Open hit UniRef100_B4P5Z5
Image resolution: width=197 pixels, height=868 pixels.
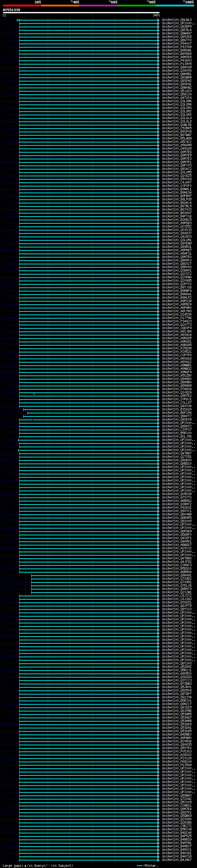pyautogui.click(x=176, y=836)
